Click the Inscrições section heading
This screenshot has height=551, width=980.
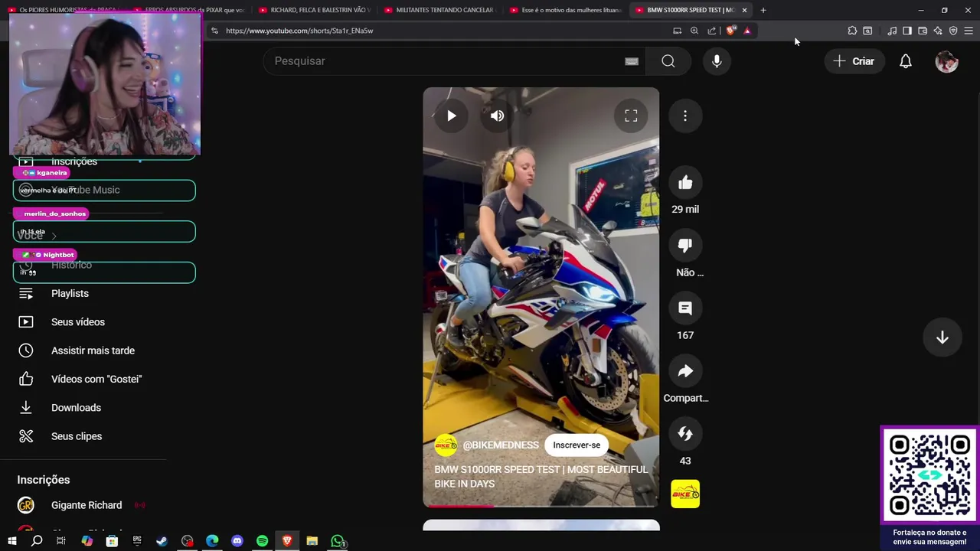(x=44, y=480)
